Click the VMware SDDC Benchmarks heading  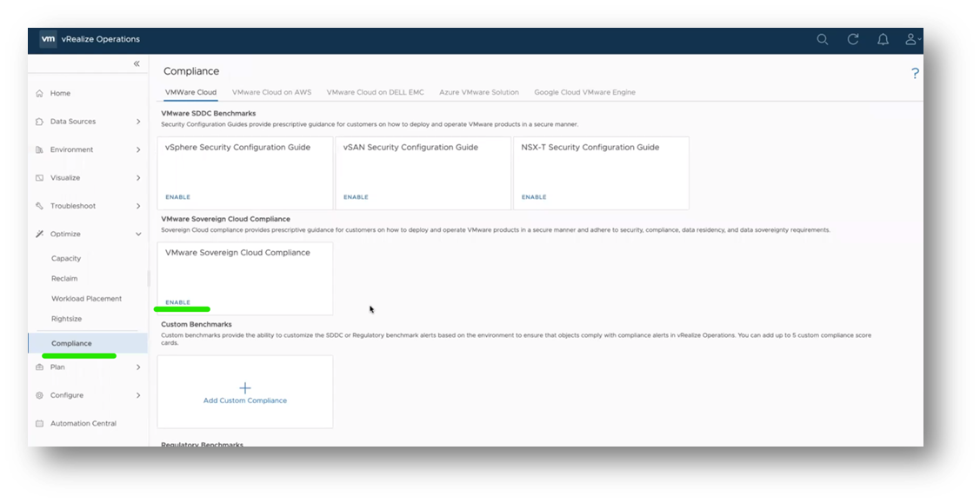(x=208, y=114)
